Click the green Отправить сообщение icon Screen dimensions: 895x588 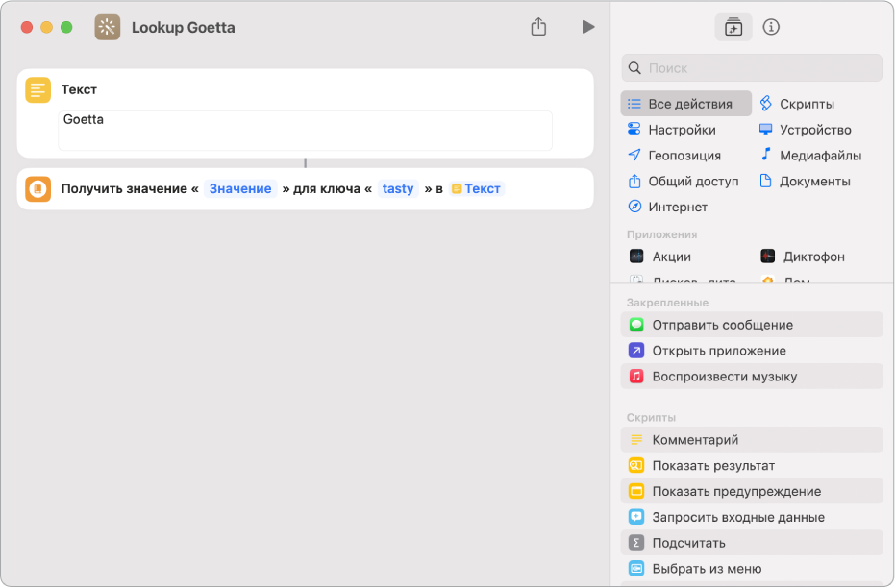coord(636,325)
